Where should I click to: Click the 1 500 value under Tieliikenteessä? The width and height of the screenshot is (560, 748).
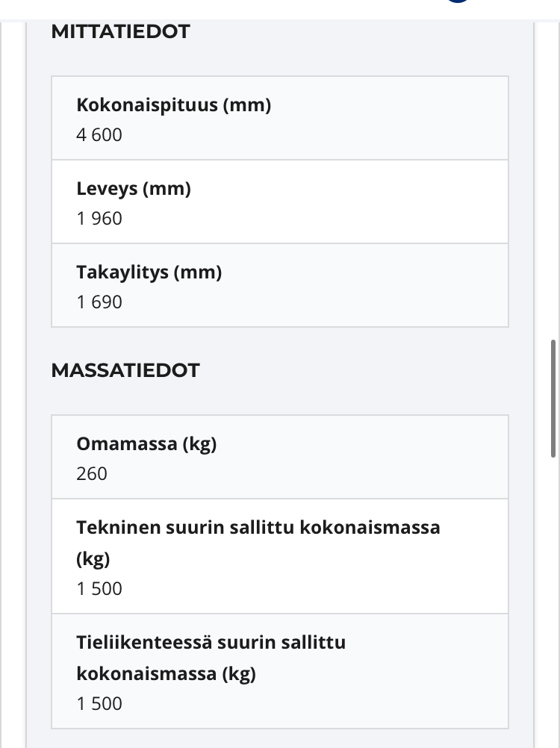(x=99, y=704)
